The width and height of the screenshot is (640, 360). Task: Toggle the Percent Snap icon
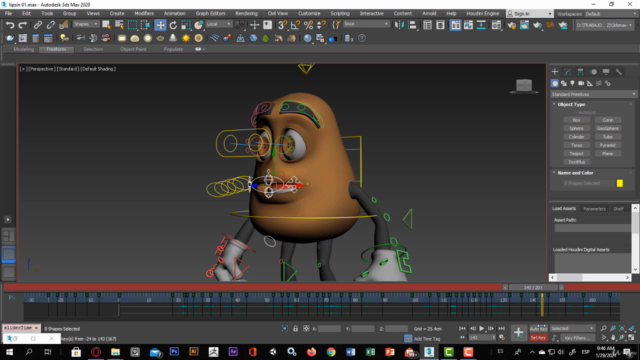[308, 25]
